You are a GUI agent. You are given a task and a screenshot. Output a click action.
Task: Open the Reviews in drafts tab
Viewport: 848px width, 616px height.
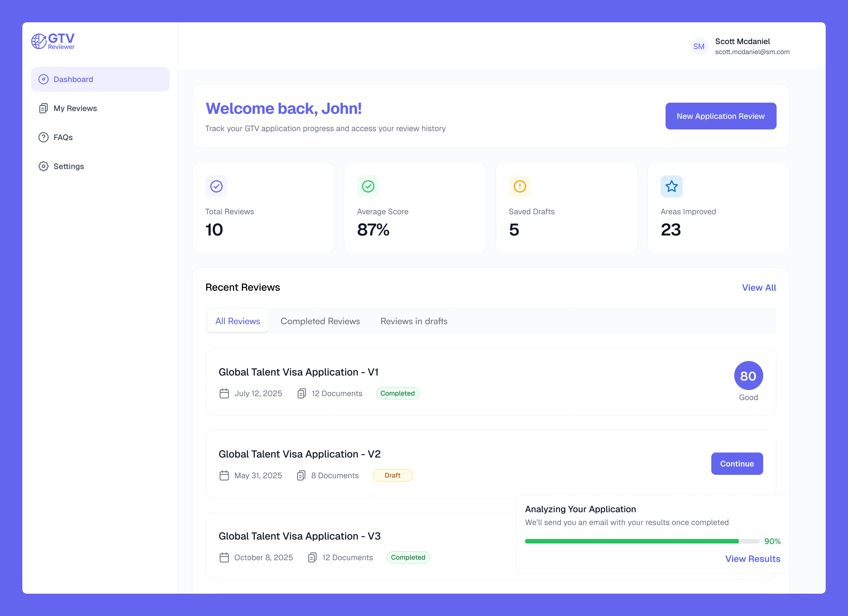pyautogui.click(x=414, y=321)
